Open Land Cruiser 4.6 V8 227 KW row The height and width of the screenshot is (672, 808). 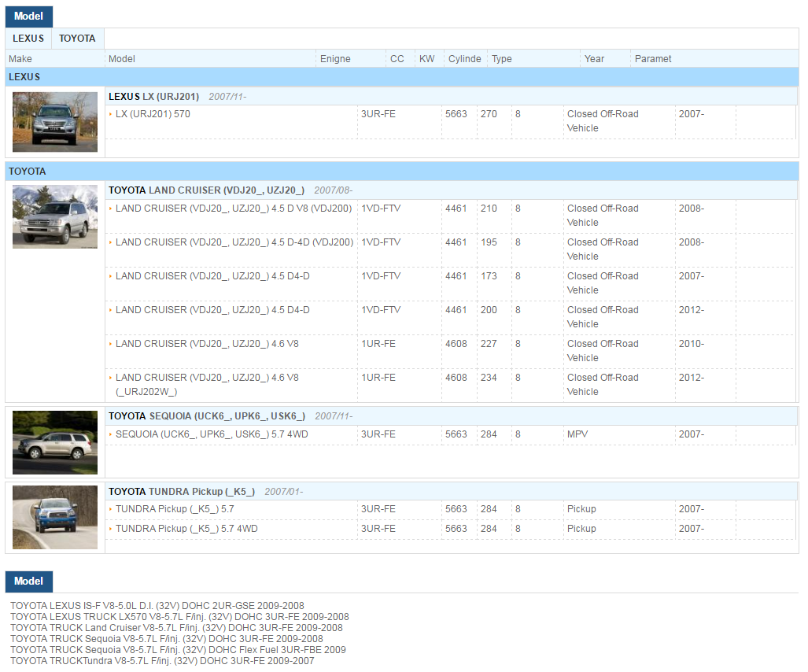tap(207, 344)
